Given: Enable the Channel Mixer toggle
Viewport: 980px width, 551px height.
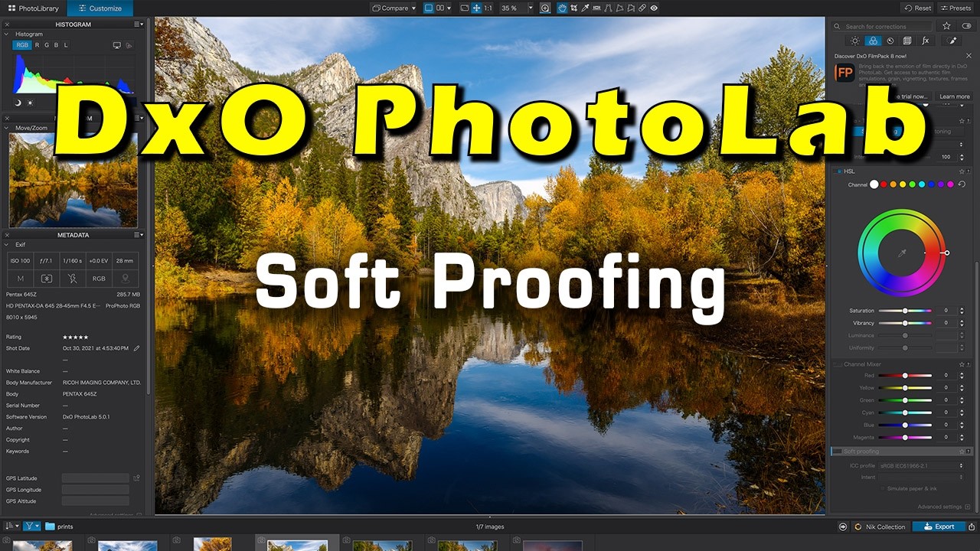Looking at the screenshot, I should tap(838, 364).
